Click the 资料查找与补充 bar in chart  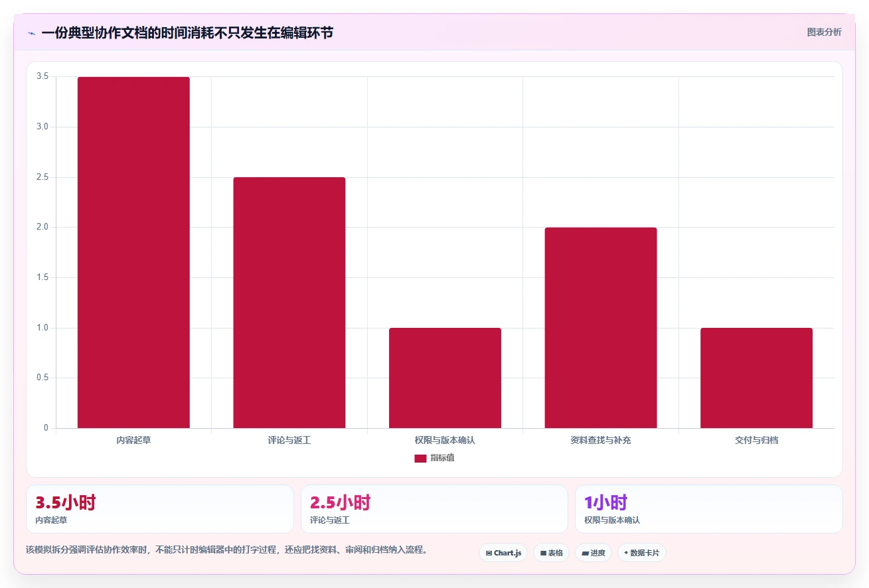[601, 328]
